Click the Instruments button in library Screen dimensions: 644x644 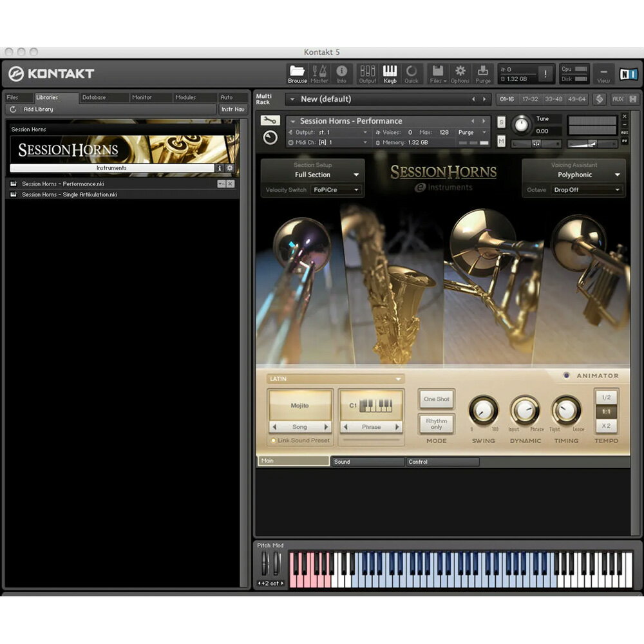pyautogui.click(x=111, y=168)
